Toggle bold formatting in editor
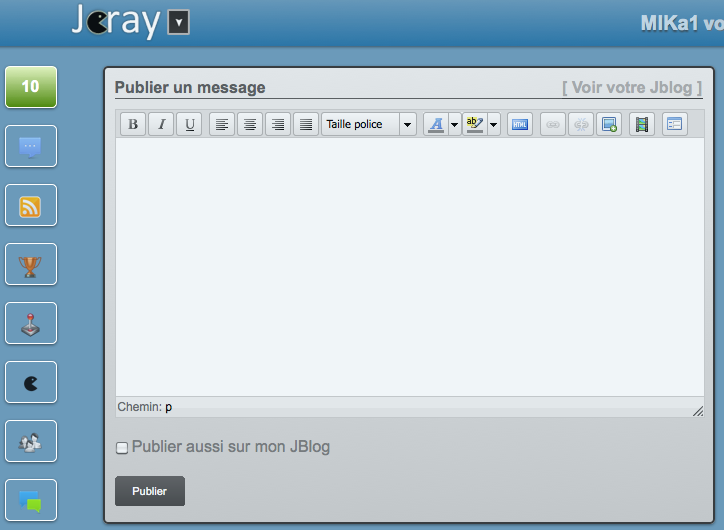The width and height of the screenshot is (724, 530). click(133, 124)
